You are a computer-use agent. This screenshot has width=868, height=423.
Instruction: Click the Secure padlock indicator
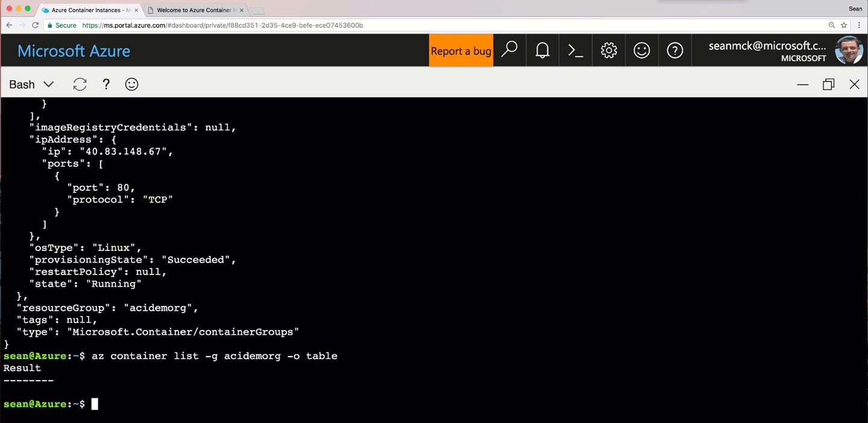pos(62,25)
